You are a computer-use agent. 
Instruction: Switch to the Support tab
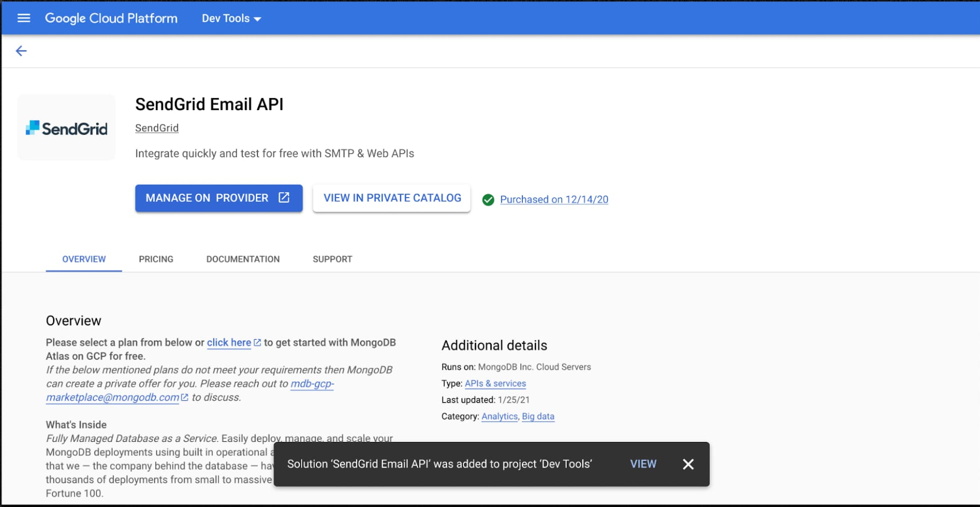(x=332, y=259)
